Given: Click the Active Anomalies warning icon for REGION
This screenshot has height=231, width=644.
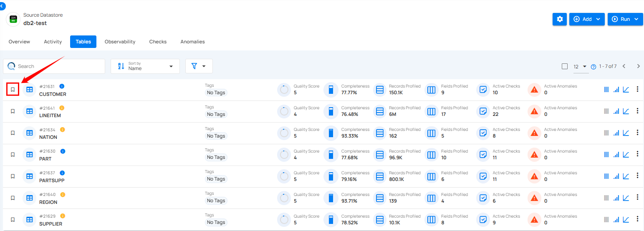Looking at the screenshot, I should coord(534,198).
